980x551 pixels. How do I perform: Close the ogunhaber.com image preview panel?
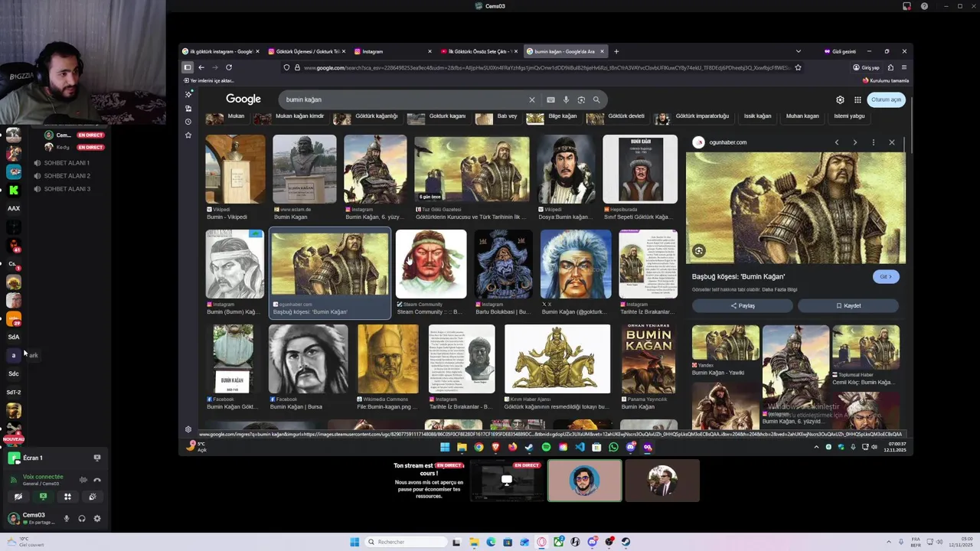click(891, 142)
